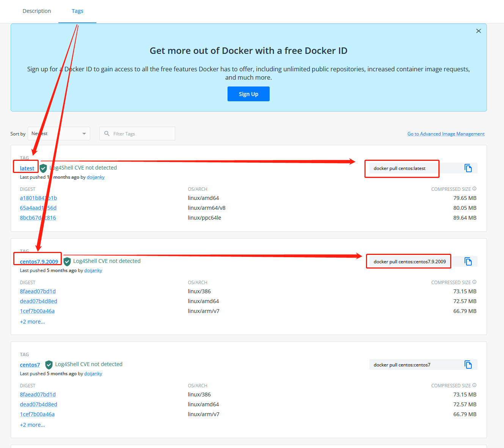Open digest dead07b4d8ed under centos7.9.2009
The width and height of the screenshot is (504, 448).
pos(39,301)
